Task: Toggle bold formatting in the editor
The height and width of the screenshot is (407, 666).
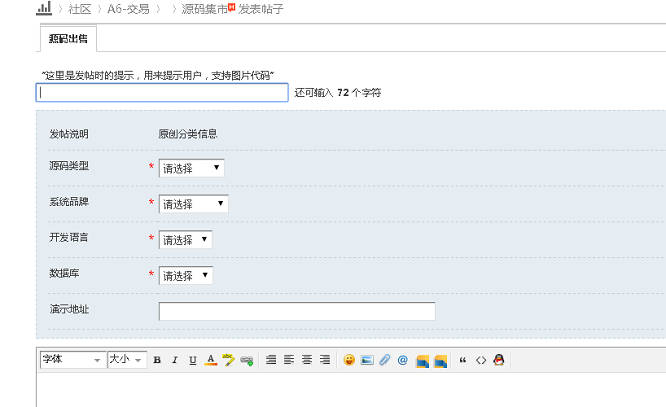Action: [157, 360]
